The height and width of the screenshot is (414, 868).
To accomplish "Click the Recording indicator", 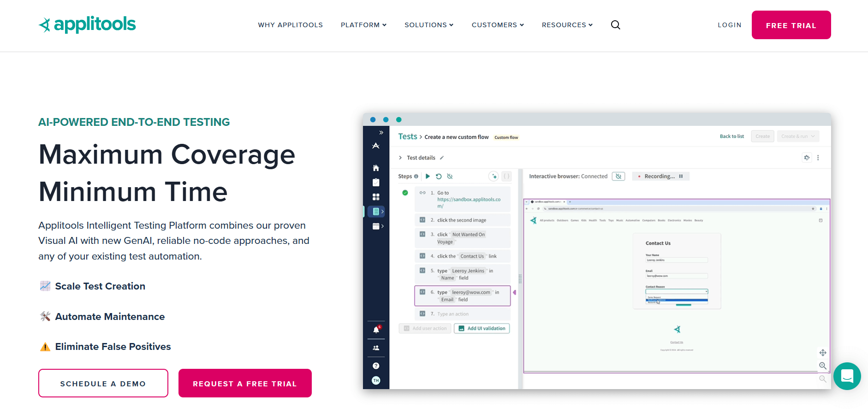I will pyautogui.click(x=660, y=176).
